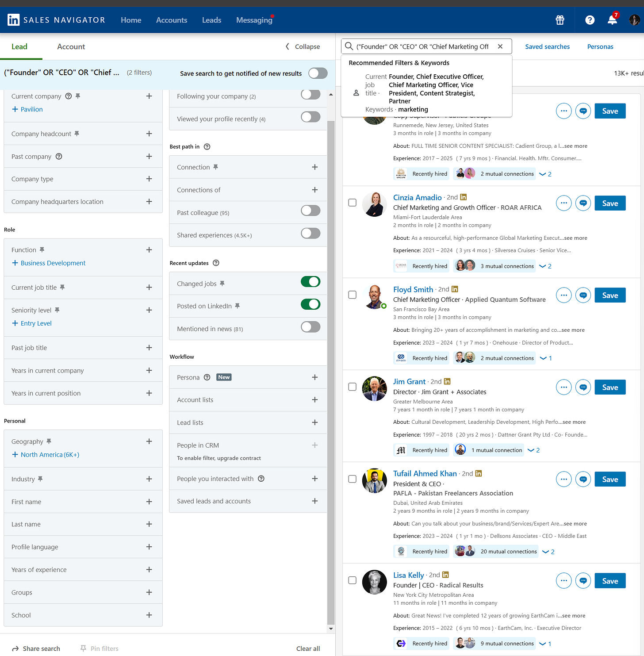Open more options for Floyd Smith
The height and width of the screenshot is (656, 644).
click(563, 295)
